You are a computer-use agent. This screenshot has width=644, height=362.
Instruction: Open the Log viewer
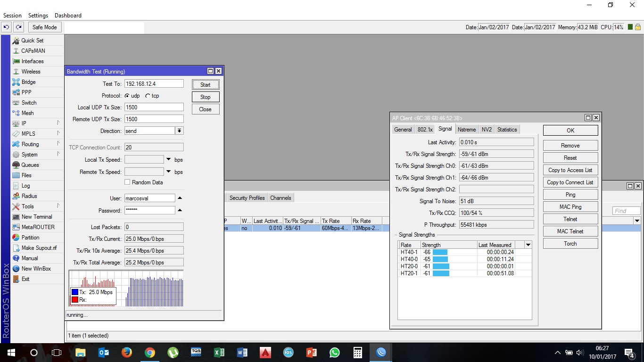(25, 186)
